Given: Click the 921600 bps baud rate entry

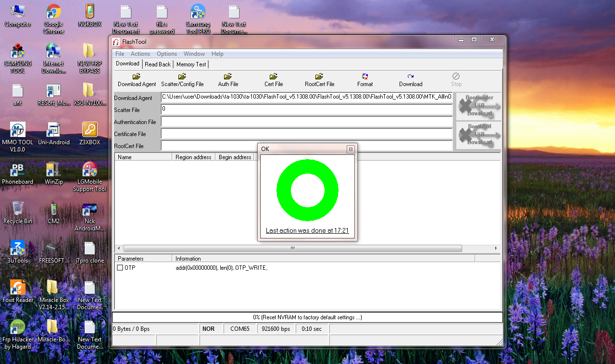Looking at the screenshot, I should pyautogui.click(x=276, y=329).
